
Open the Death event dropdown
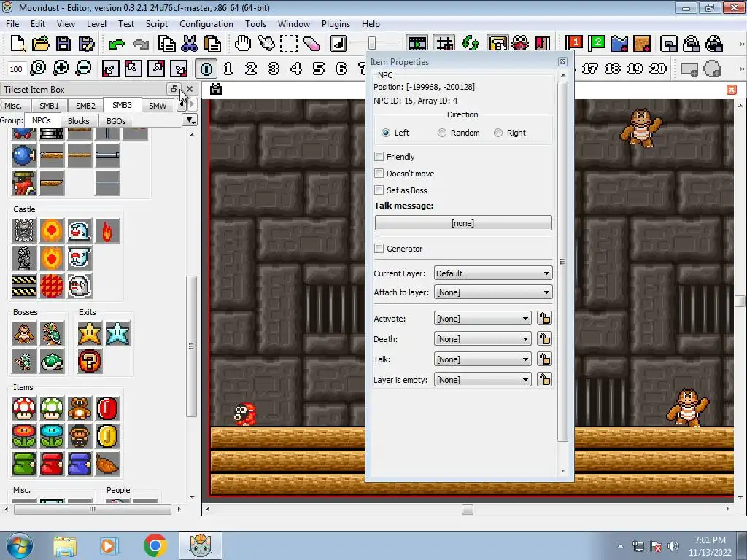tap(483, 339)
